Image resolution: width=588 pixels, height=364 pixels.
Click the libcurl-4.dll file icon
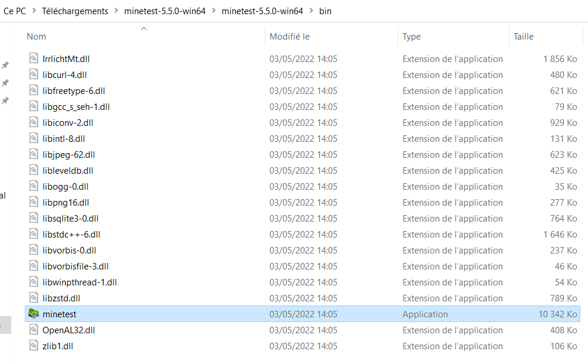coord(34,74)
